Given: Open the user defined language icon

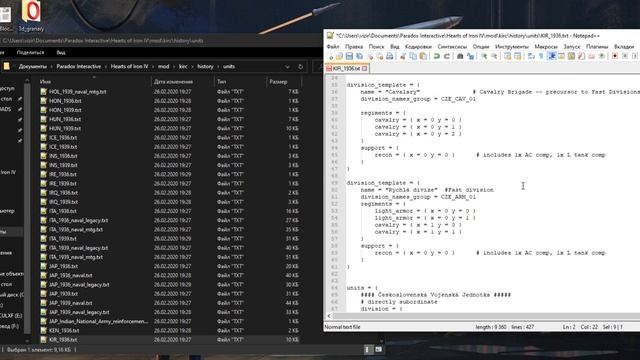Looking at the screenshot, I should [561, 56].
